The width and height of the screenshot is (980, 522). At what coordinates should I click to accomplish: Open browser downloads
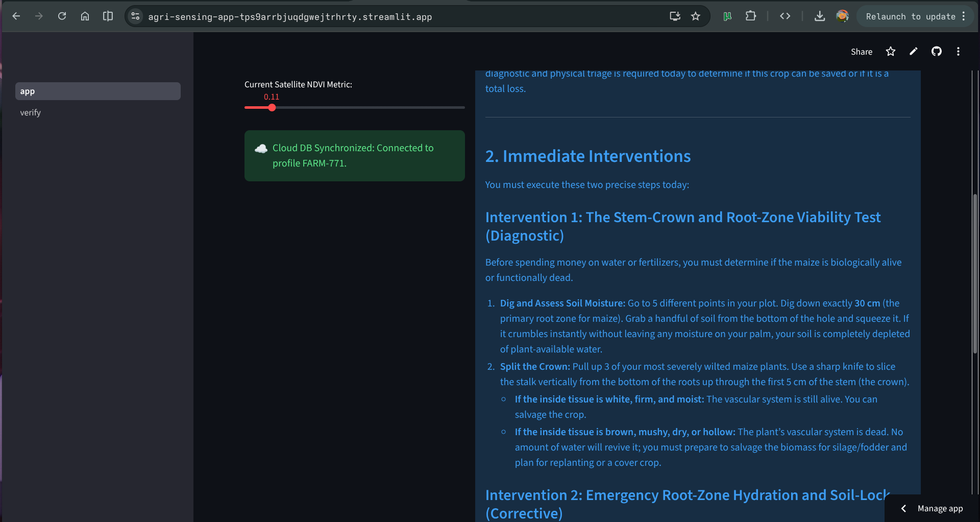tap(819, 16)
